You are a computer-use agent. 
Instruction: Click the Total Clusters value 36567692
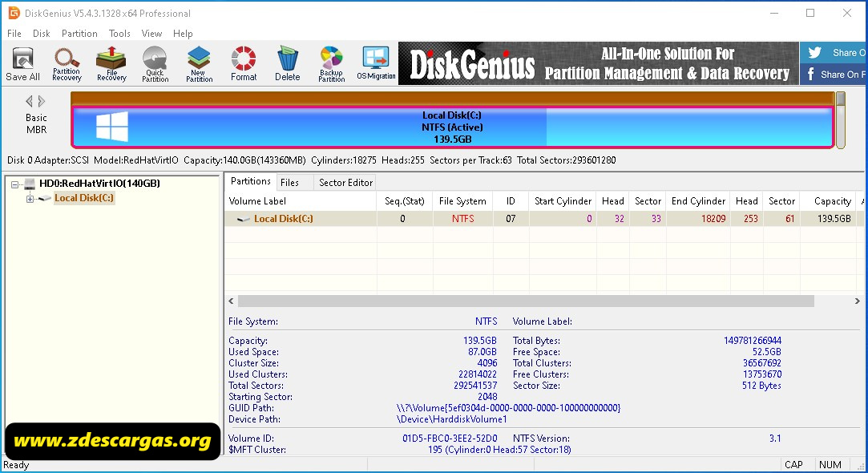(761, 363)
